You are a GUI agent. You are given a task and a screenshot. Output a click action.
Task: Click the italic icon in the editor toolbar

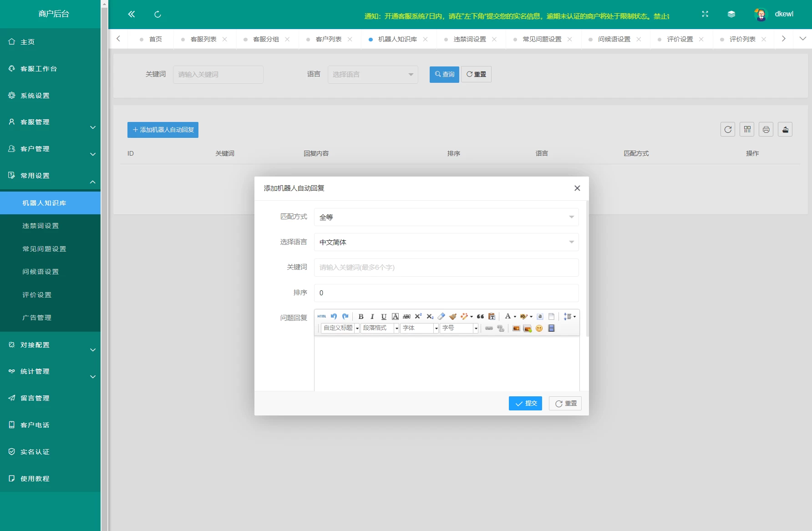tap(372, 317)
